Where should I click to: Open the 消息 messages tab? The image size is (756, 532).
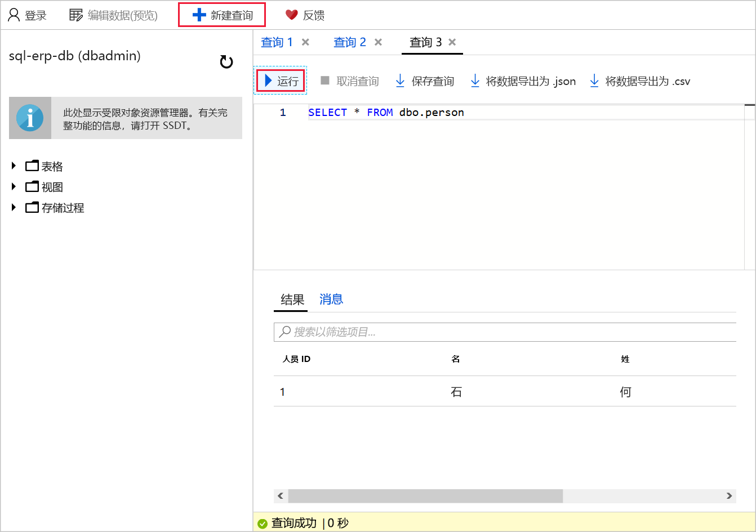coord(331,299)
